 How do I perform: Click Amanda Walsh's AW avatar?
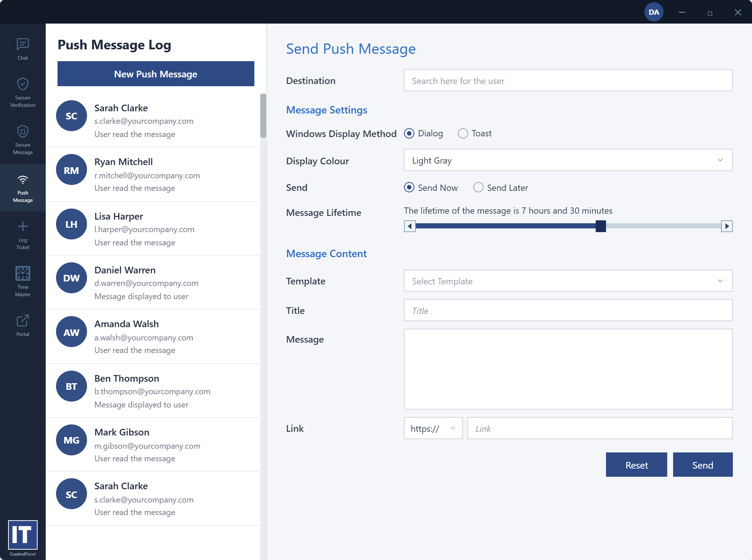click(x=72, y=332)
